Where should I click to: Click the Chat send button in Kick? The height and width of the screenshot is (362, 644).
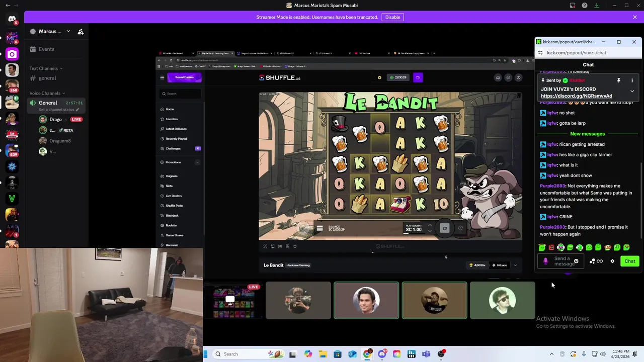coord(630,261)
